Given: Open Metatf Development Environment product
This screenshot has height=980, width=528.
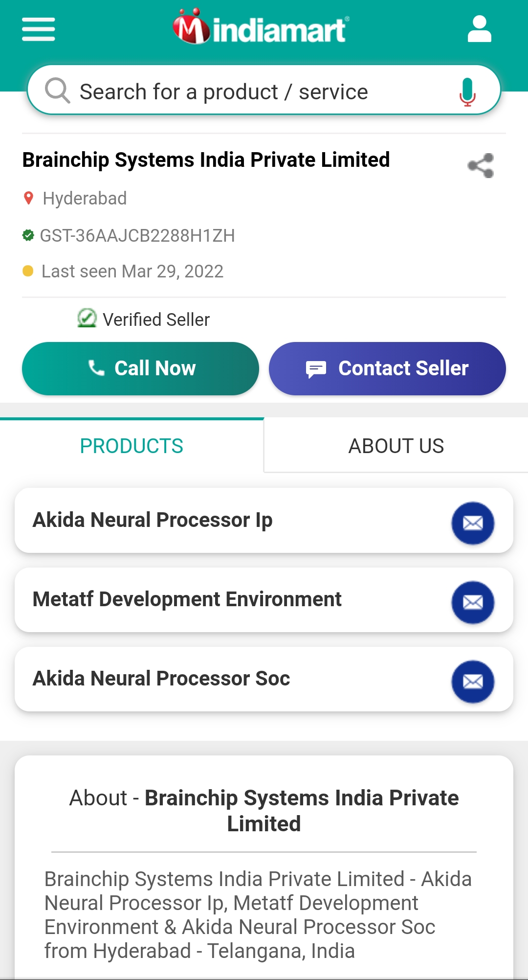Looking at the screenshot, I should pyautogui.click(x=187, y=599).
